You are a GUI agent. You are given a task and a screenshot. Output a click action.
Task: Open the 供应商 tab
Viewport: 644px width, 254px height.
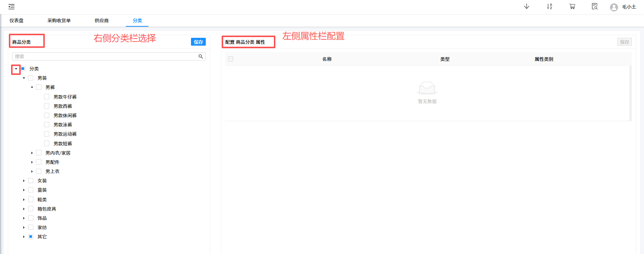pyautogui.click(x=101, y=21)
